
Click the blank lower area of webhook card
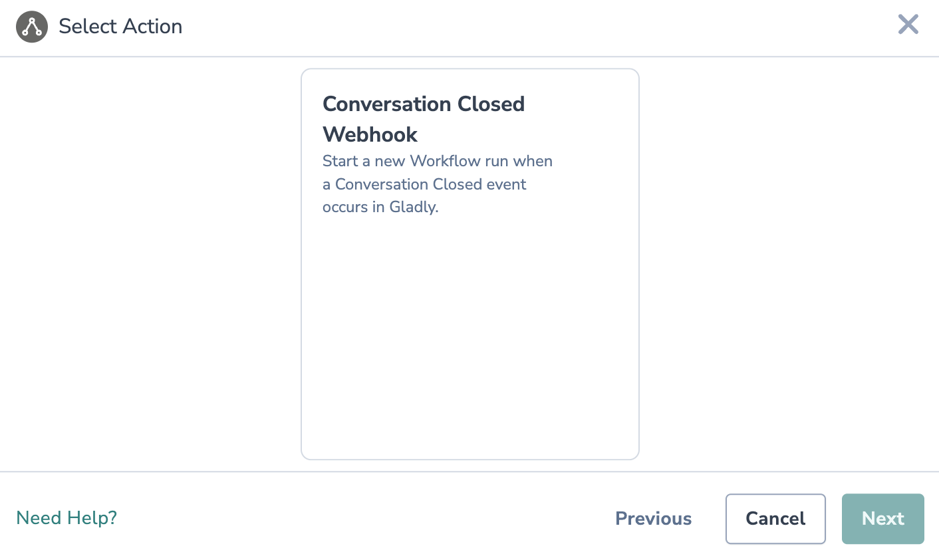(x=470, y=346)
